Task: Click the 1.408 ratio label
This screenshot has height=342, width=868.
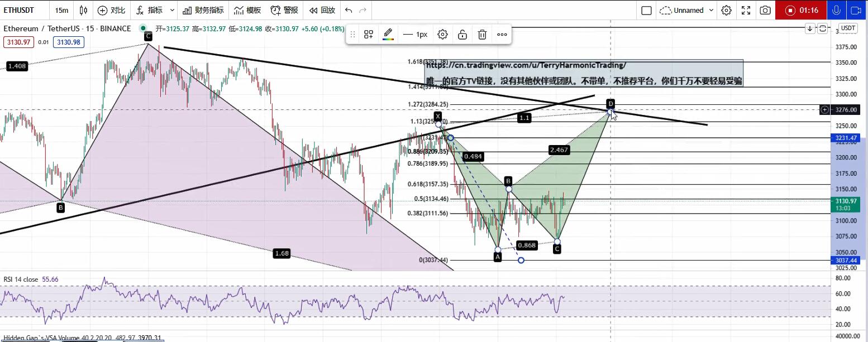Action: pyautogui.click(x=17, y=66)
